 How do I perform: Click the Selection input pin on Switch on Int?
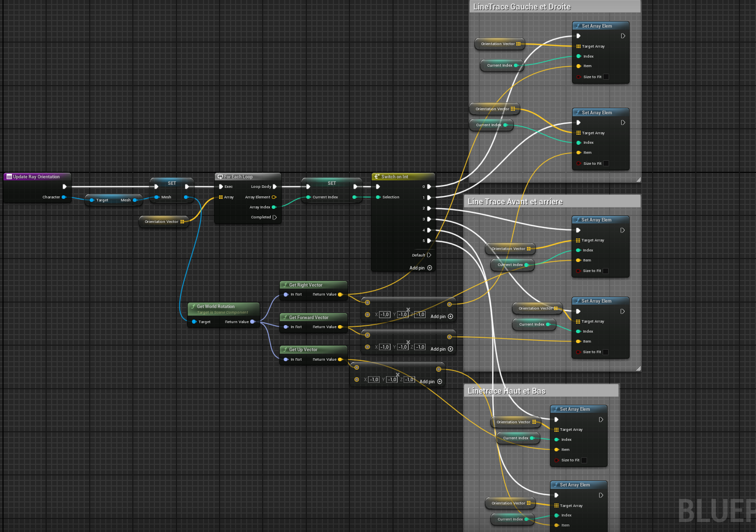(379, 197)
